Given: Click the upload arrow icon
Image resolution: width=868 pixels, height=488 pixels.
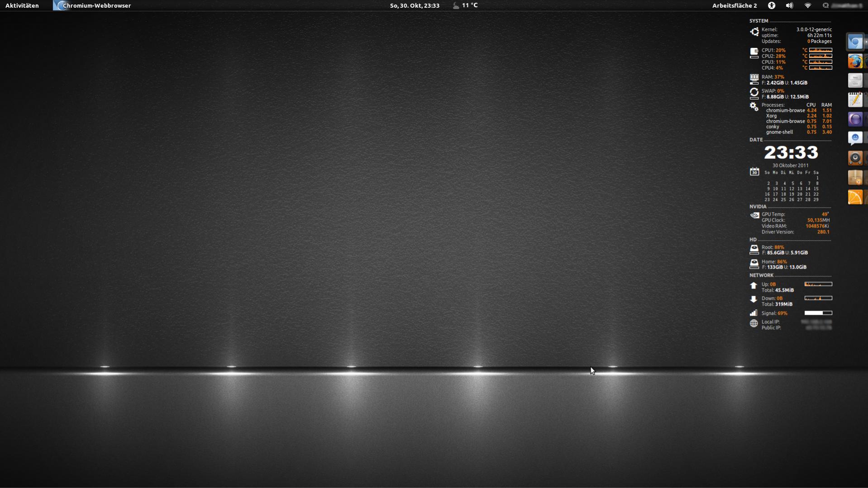Looking at the screenshot, I should click(x=754, y=285).
